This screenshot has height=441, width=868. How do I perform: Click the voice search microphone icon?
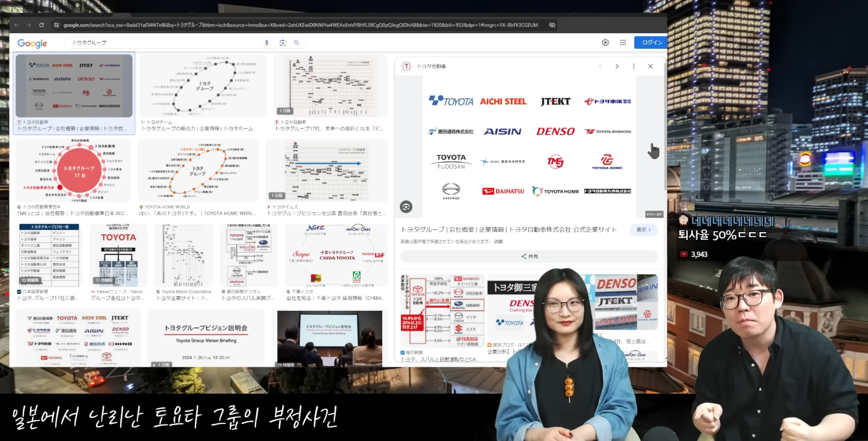[268, 43]
